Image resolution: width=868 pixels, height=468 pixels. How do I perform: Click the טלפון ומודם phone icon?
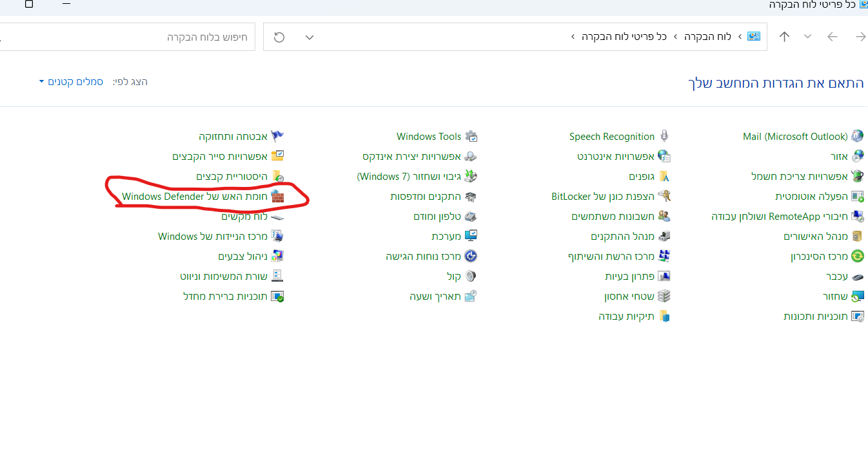click(x=471, y=216)
